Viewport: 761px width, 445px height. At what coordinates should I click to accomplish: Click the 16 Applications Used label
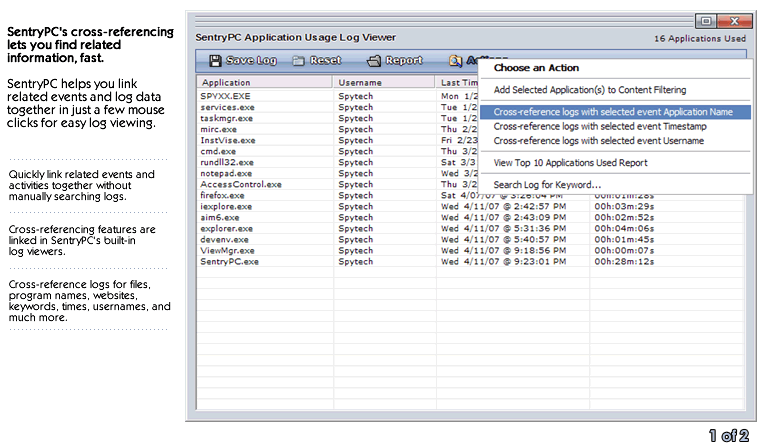700,38
